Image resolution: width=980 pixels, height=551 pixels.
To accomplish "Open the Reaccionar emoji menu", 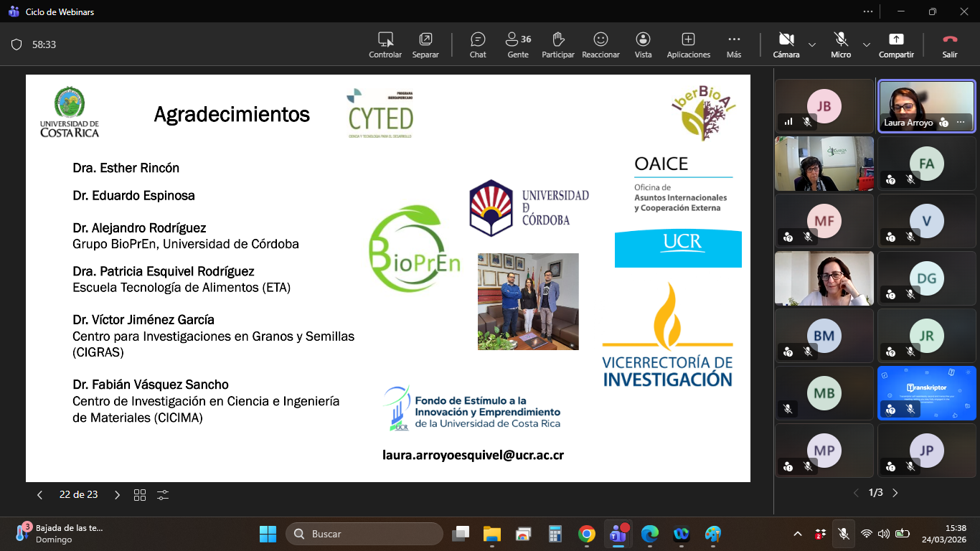I will click(x=600, y=44).
